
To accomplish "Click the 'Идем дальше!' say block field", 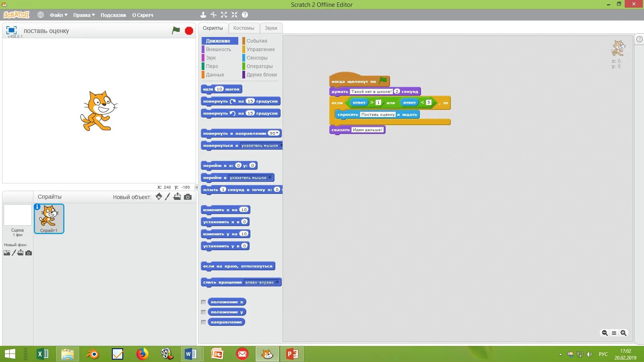I will point(367,130).
